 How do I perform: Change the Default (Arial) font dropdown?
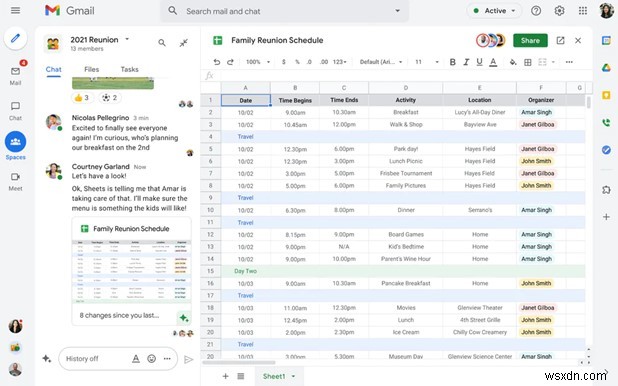(x=381, y=62)
